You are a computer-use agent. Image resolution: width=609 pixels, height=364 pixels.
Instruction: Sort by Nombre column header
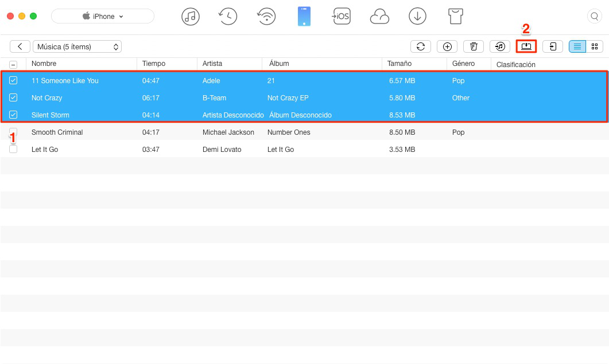44,64
